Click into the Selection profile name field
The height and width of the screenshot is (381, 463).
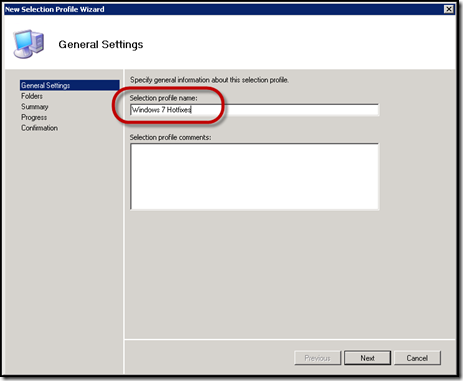click(254, 110)
